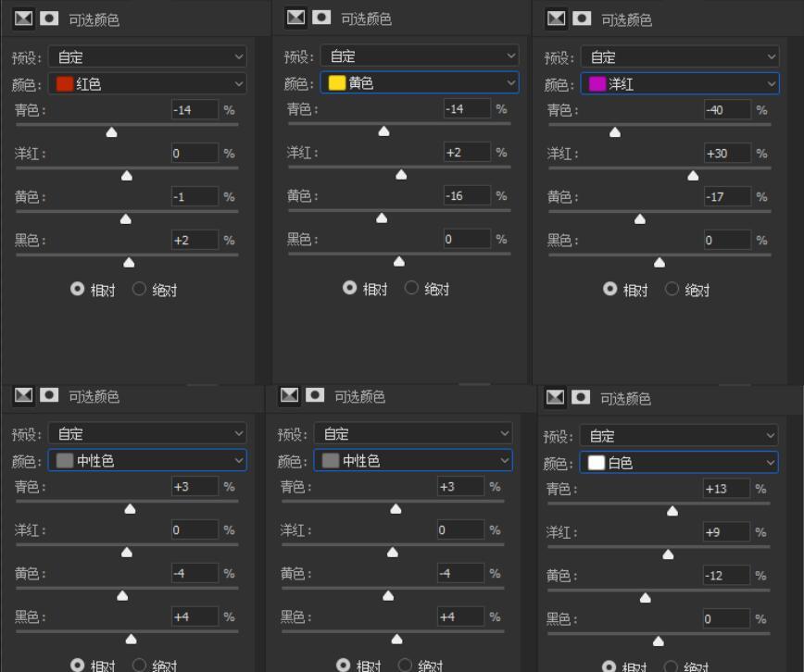Open the 颜色 dropdown showing 红色
The height and width of the screenshot is (672, 804).
coord(147,84)
